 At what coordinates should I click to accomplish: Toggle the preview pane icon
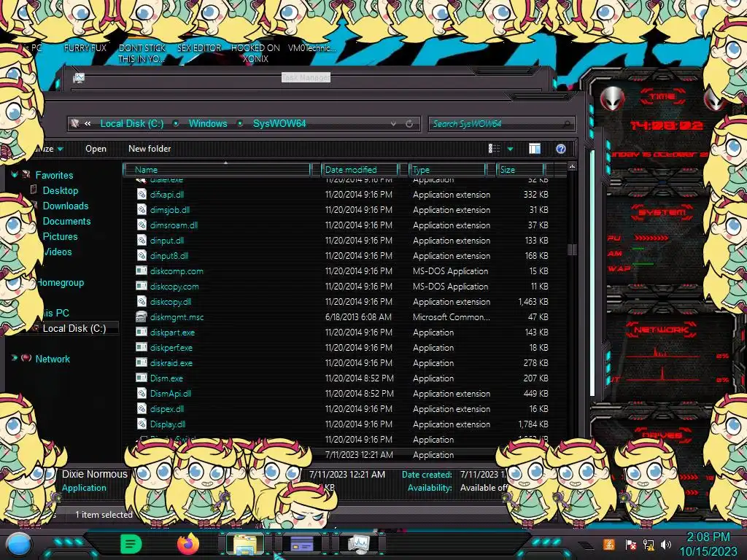coord(535,149)
